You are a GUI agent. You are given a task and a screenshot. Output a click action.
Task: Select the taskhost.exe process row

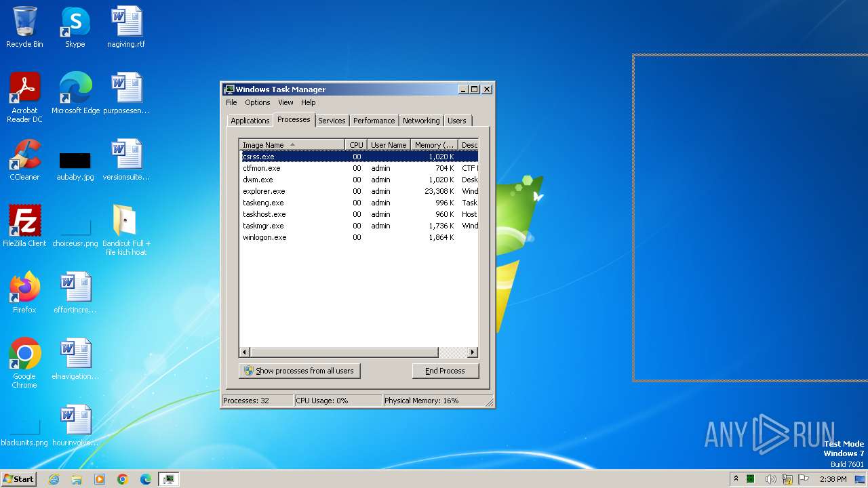click(x=359, y=214)
